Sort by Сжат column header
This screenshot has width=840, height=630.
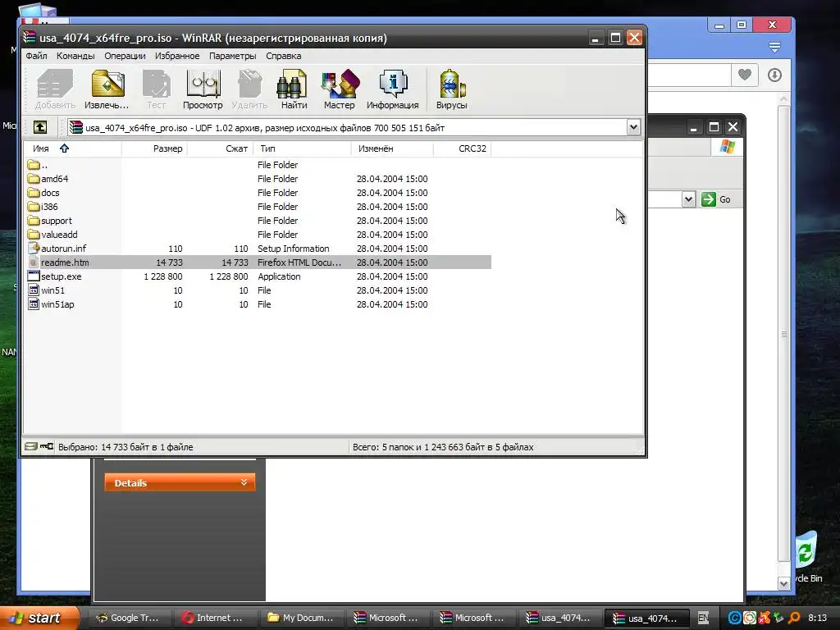click(220, 148)
